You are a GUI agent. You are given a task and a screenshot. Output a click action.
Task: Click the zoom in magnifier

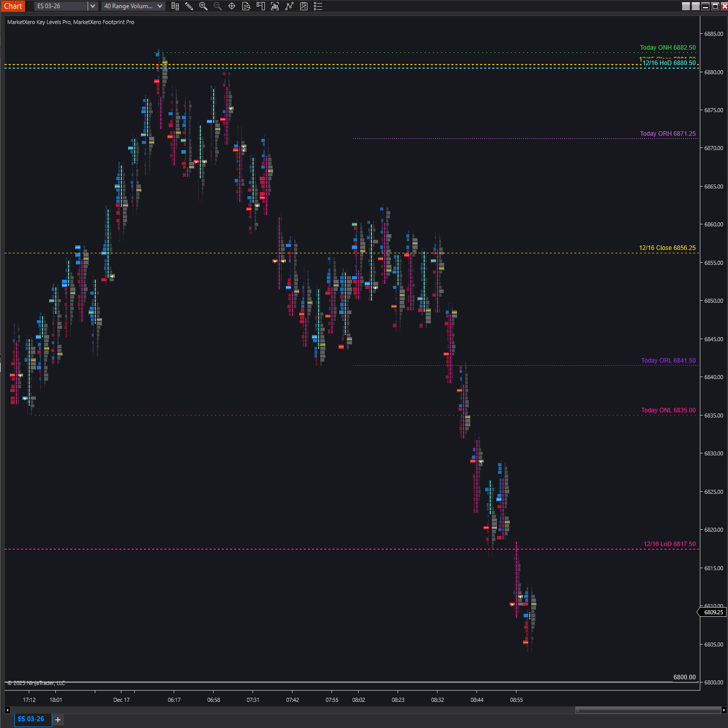[203, 6]
